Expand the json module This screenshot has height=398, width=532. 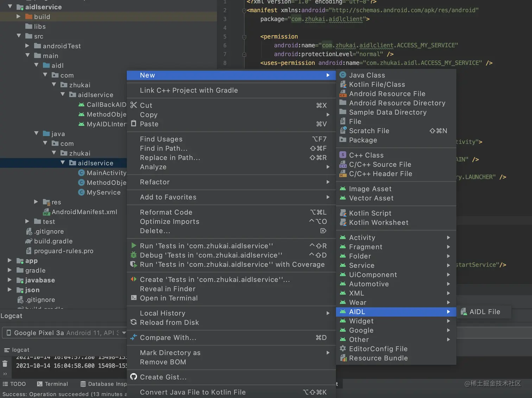pyautogui.click(x=10, y=290)
